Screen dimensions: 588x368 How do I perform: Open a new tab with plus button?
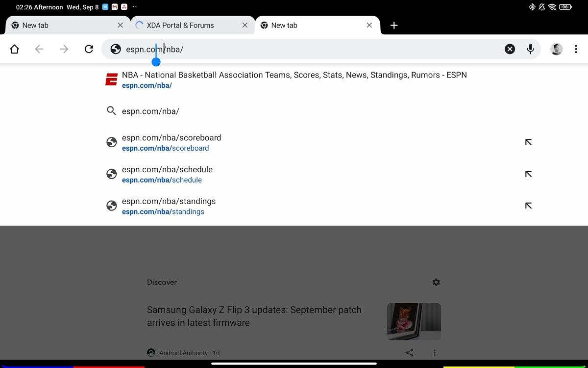394,26
